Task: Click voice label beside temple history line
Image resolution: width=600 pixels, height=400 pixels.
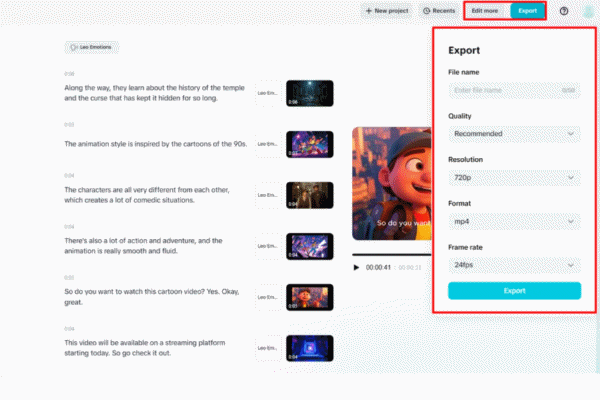Action: pos(267,93)
